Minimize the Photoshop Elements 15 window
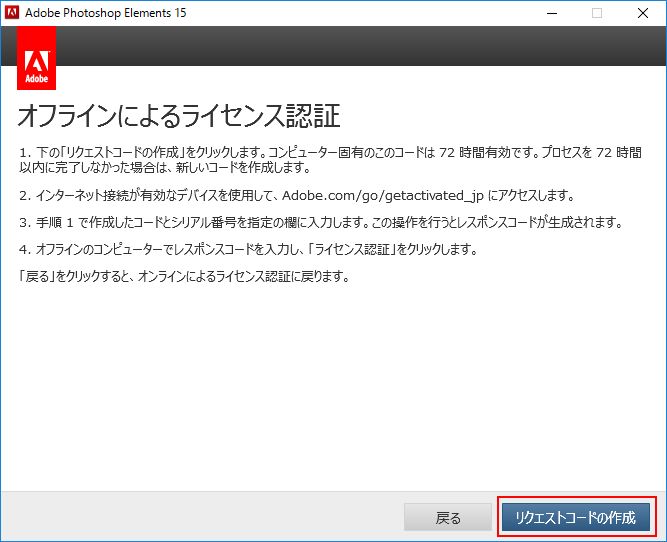This screenshot has width=667, height=542. [x=552, y=13]
